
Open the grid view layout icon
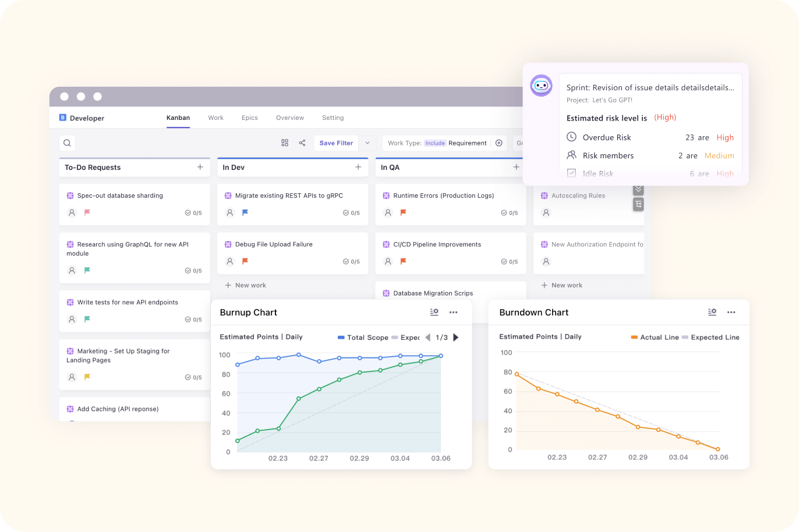285,143
